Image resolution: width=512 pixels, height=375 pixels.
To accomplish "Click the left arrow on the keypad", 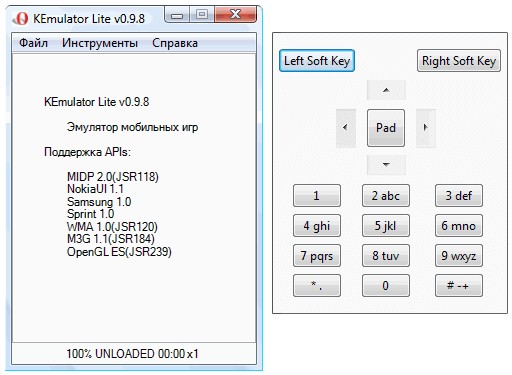I will coord(345,128).
